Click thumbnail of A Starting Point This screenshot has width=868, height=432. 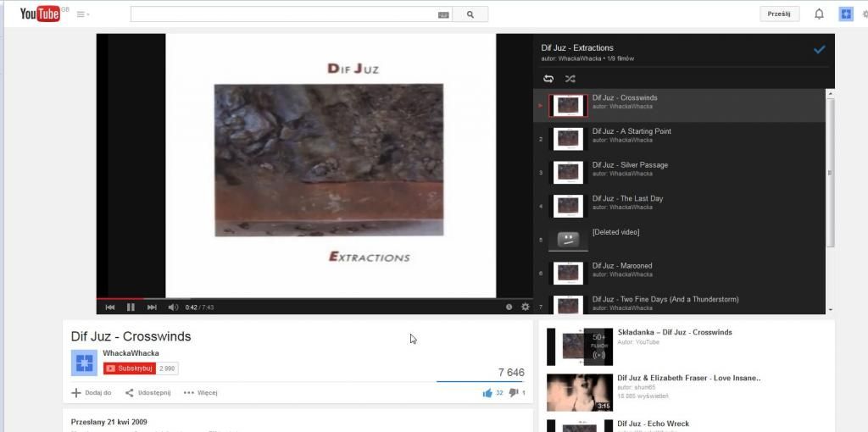pyautogui.click(x=568, y=139)
